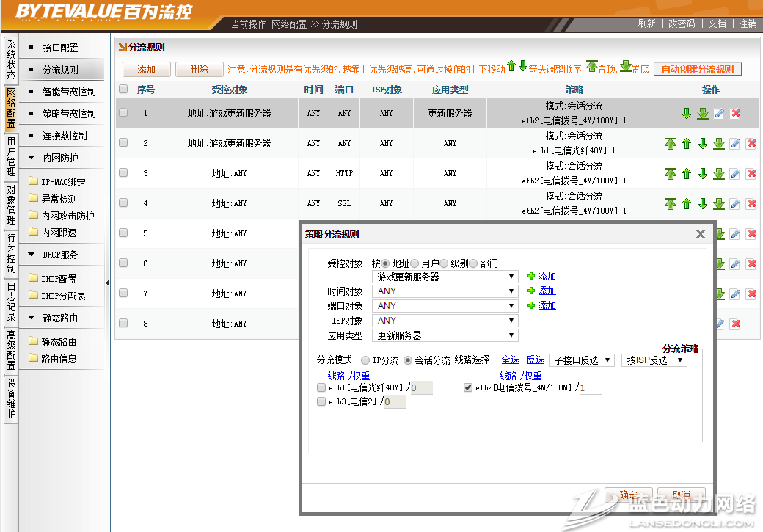Uncheck the eth2[电信拨号_4M/100M] line checkbox
This screenshot has width=763, height=532.
click(x=468, y=387)
